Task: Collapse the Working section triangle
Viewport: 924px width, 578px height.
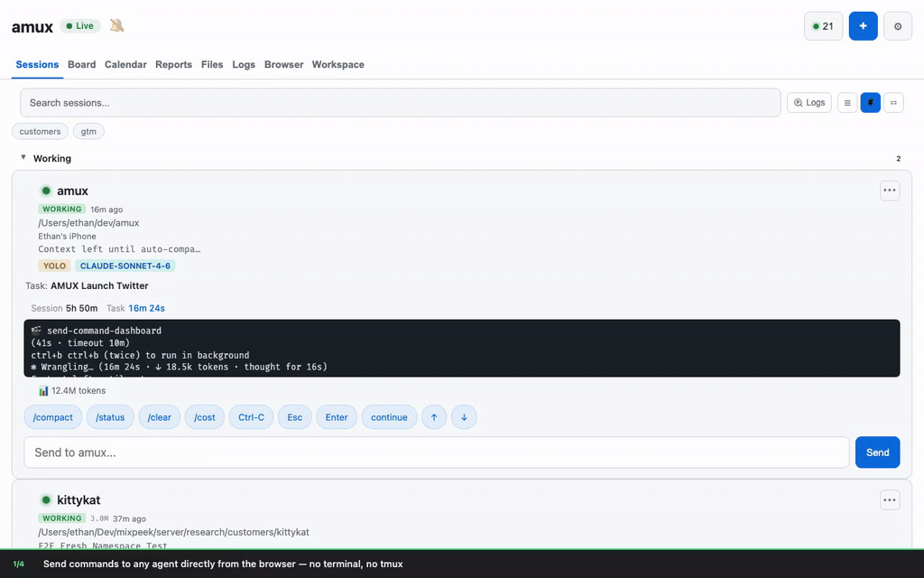Action: tap(23, 157)
